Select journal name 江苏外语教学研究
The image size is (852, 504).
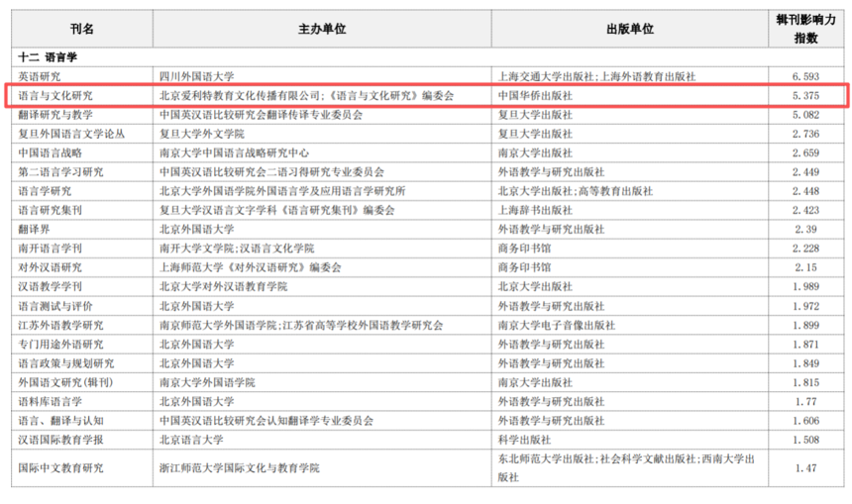coord(60,326)
